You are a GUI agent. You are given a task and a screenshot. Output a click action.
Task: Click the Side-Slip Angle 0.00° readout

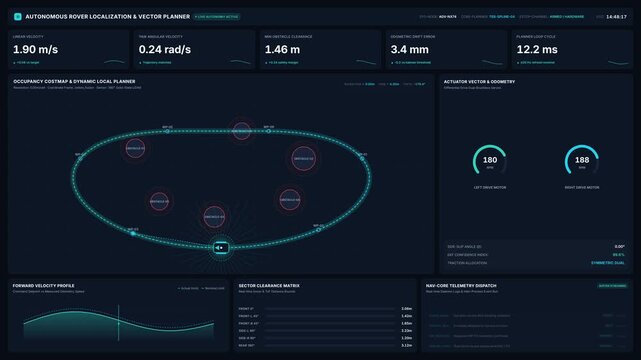[619, 246]
